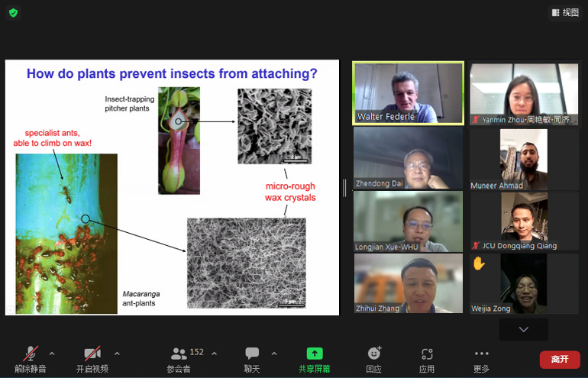Click the Macaranga ant-plants photo on slide
Screen dimensions: 588x378
66,234
